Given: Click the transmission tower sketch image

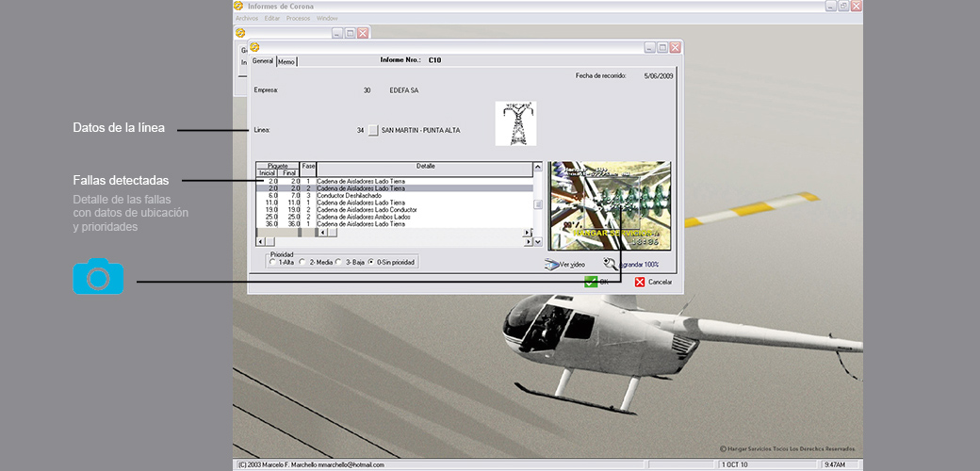Looking at the screenshot, I should (x=515, y=123).
